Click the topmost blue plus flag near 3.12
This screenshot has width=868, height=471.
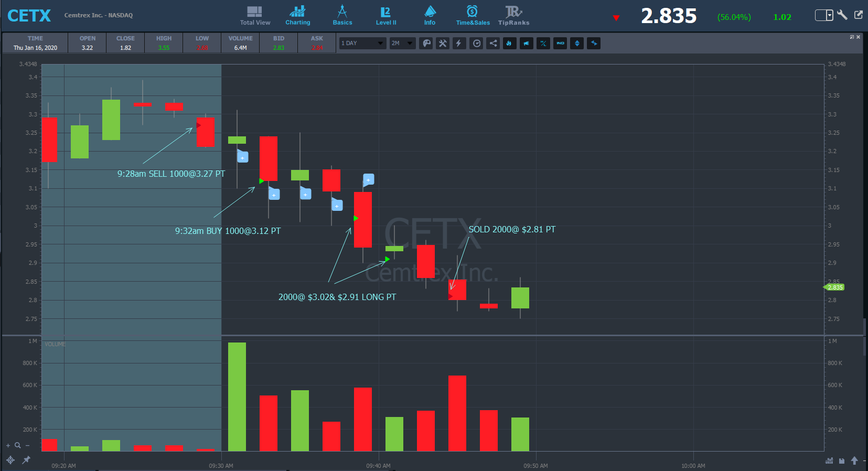368,180
